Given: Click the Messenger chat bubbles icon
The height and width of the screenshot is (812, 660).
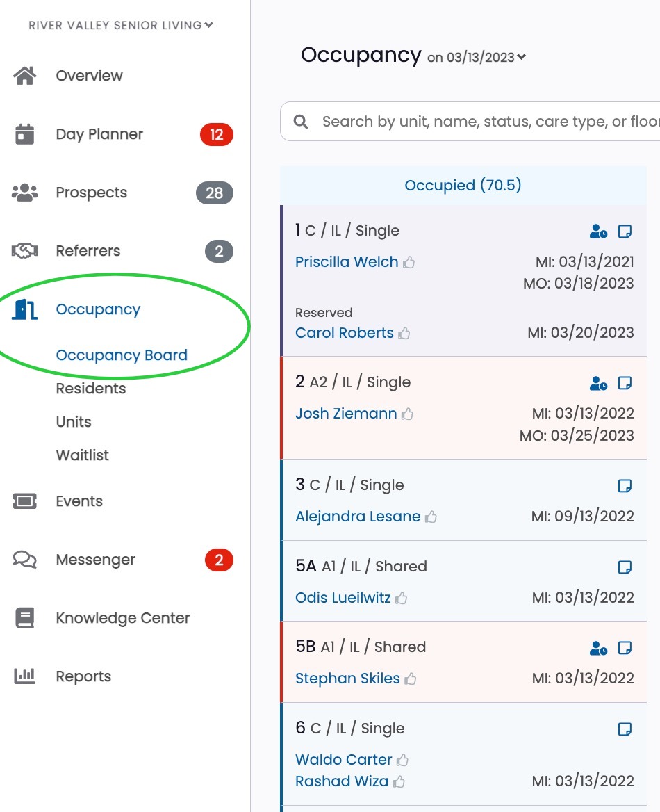Looking at the screenshot, I should [x=25, y=560].
